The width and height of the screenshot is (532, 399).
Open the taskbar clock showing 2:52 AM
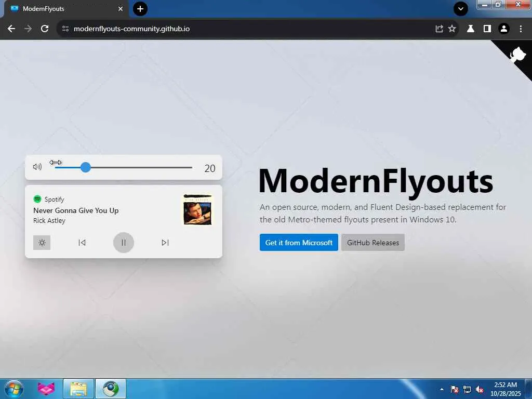click(x=506, y=389)
